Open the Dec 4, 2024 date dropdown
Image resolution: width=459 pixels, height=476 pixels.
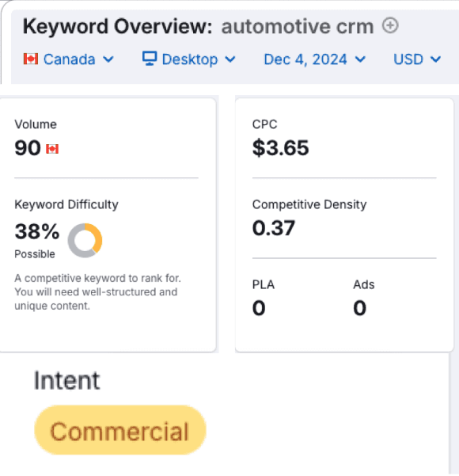click(x=315, y=59)
